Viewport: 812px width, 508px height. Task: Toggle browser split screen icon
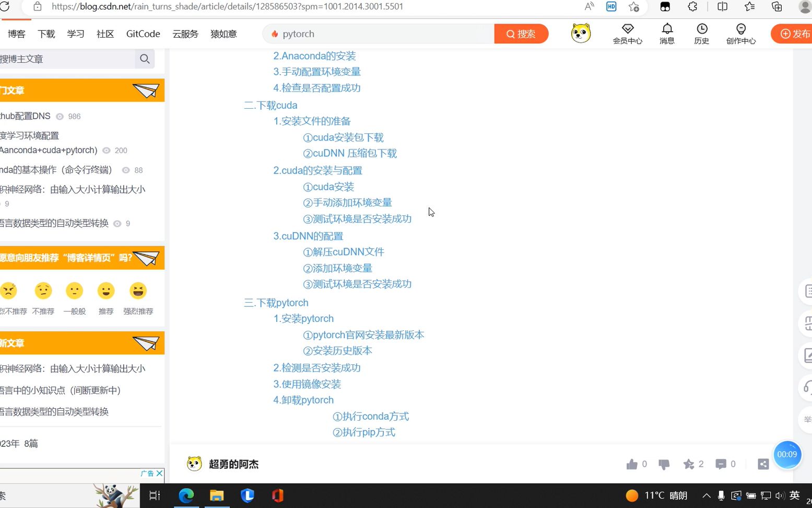click(x=722, y=6)
